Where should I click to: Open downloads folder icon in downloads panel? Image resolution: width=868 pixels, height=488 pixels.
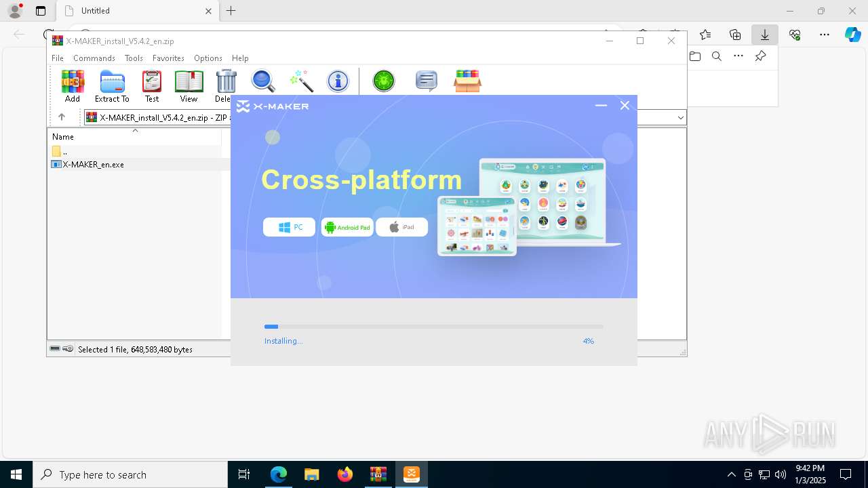click(x=695, y=56)
